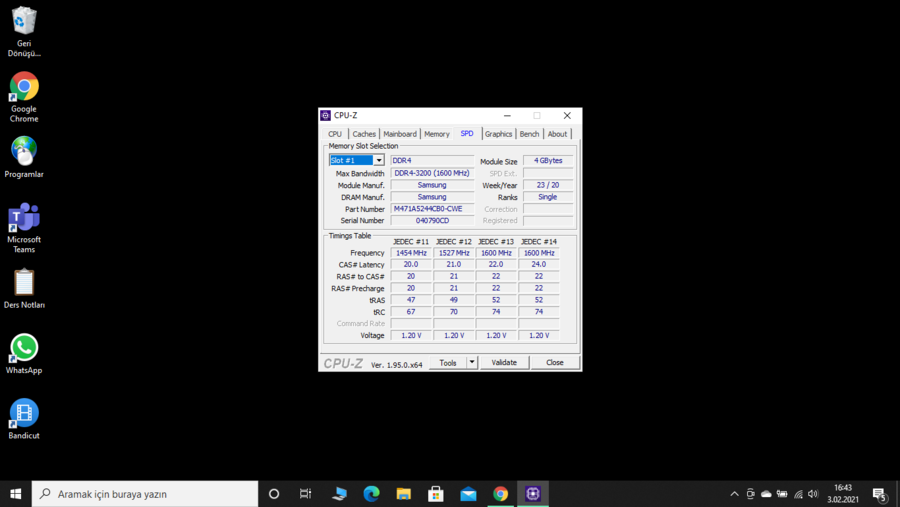The image size is (900, 507).
Task: Click Module Size value 4 GBytes
Action: (548, 161)
